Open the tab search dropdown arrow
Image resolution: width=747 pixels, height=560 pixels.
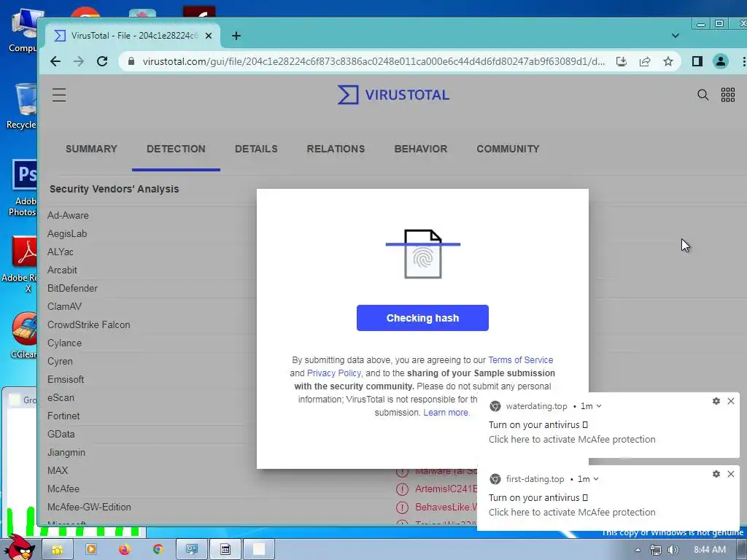[x=675, y=36]
